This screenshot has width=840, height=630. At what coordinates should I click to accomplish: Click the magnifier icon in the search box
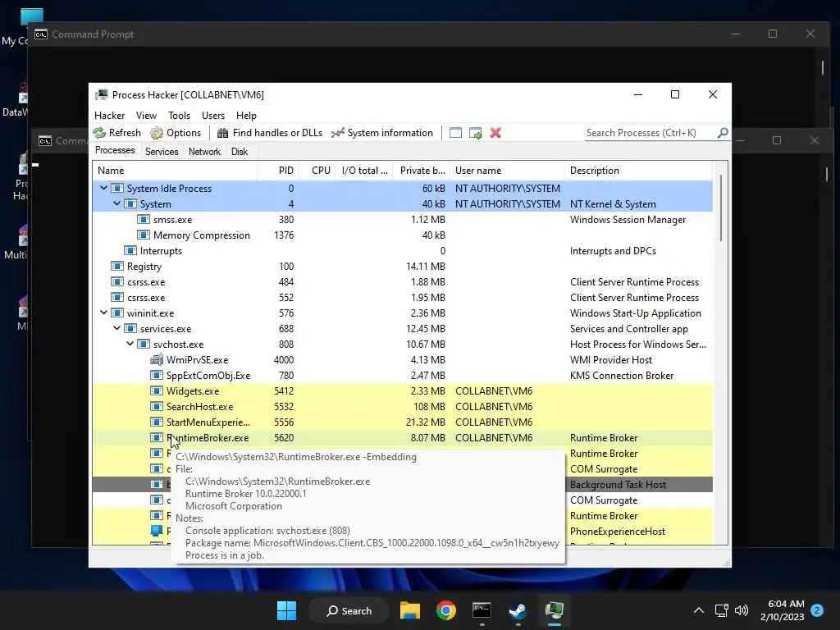click(723, 132)
